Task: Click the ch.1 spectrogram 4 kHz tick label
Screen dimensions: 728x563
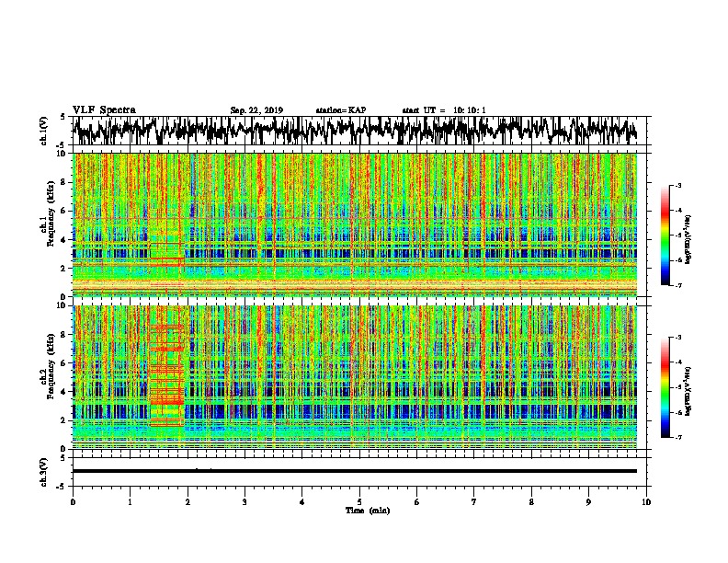Action: 63,240
